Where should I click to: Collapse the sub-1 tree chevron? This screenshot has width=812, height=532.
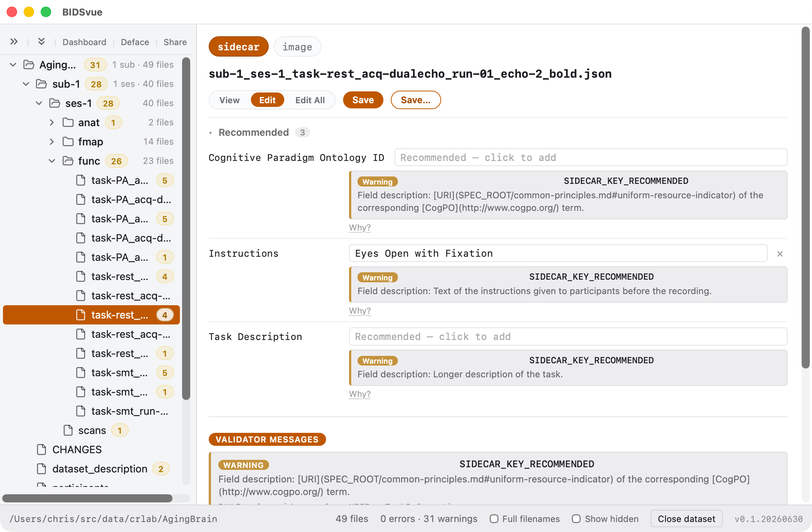[26, 84]
